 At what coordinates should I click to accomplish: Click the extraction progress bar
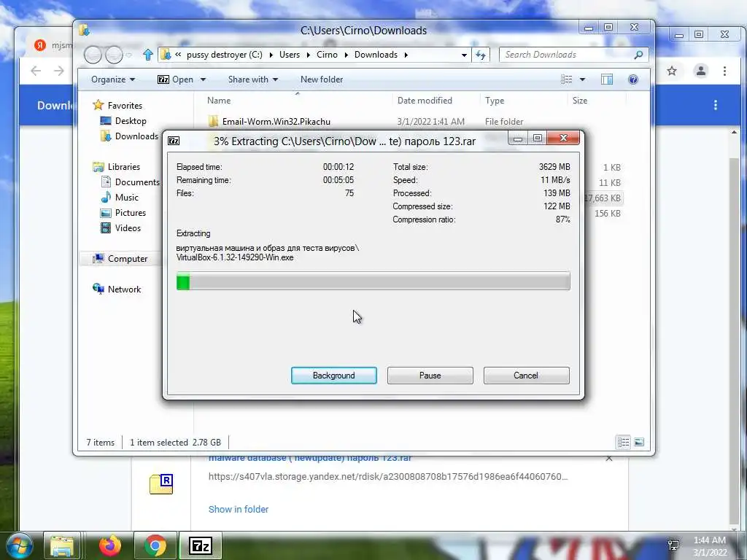(373, 281)
